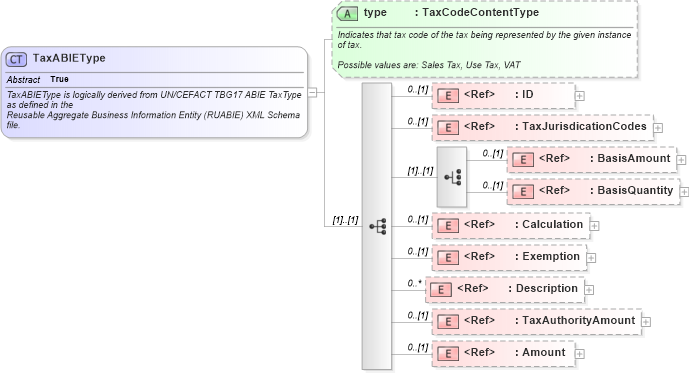689x374 pixels.
Task: Click the E icon of the ID element
Action: pos(448,95)
